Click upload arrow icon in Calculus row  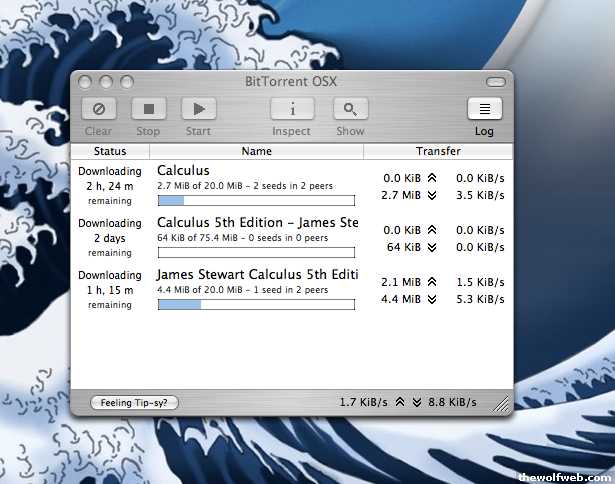pyautogui.click(x=432, y=178)
